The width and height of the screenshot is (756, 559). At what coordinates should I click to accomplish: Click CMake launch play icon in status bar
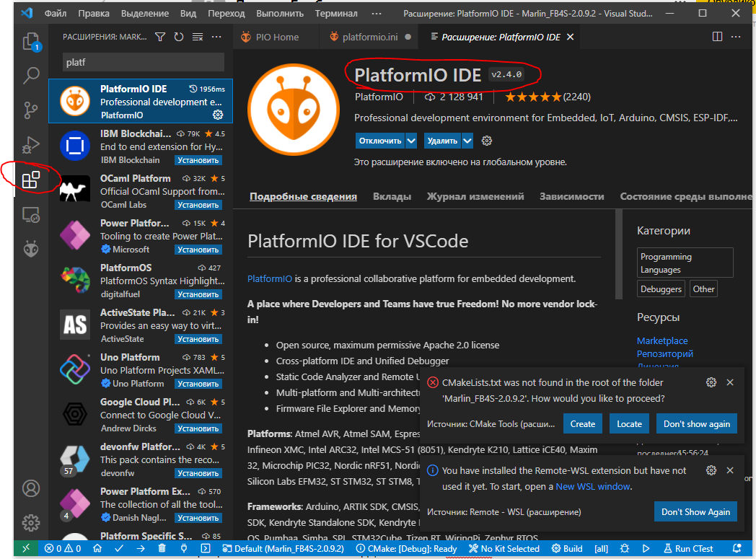[646, 548]
